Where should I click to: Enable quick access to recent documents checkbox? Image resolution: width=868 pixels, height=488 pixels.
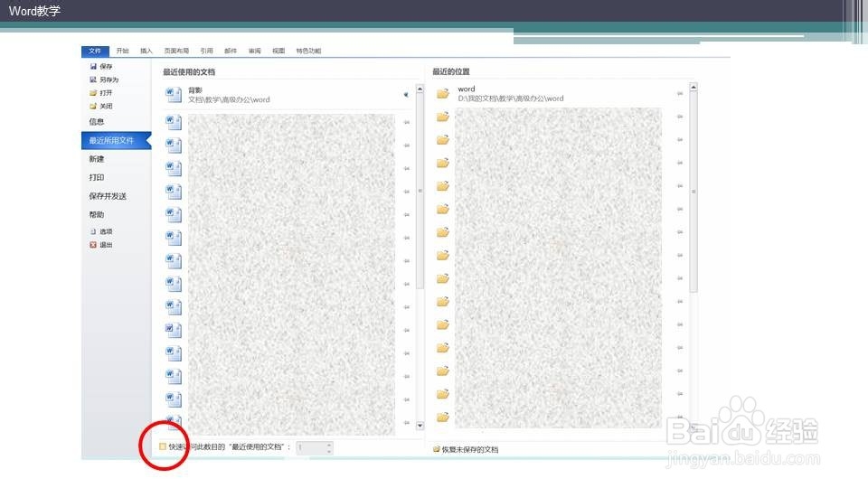coord(163,446)
